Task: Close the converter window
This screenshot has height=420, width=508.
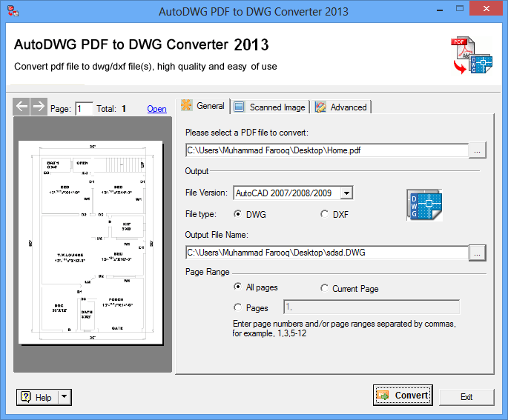Action: click(486, 9)
